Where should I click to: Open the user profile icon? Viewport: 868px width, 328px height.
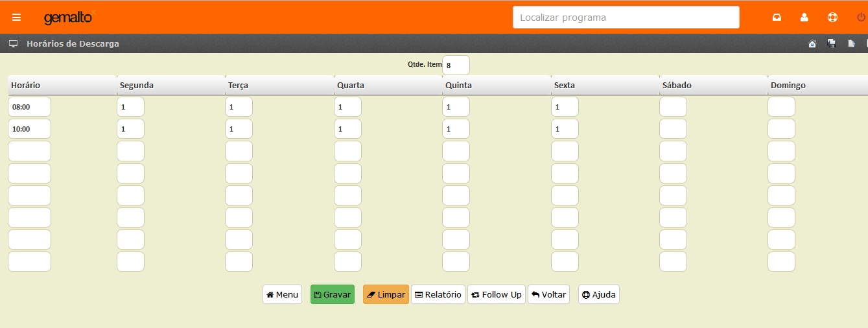tap(804, 18)
